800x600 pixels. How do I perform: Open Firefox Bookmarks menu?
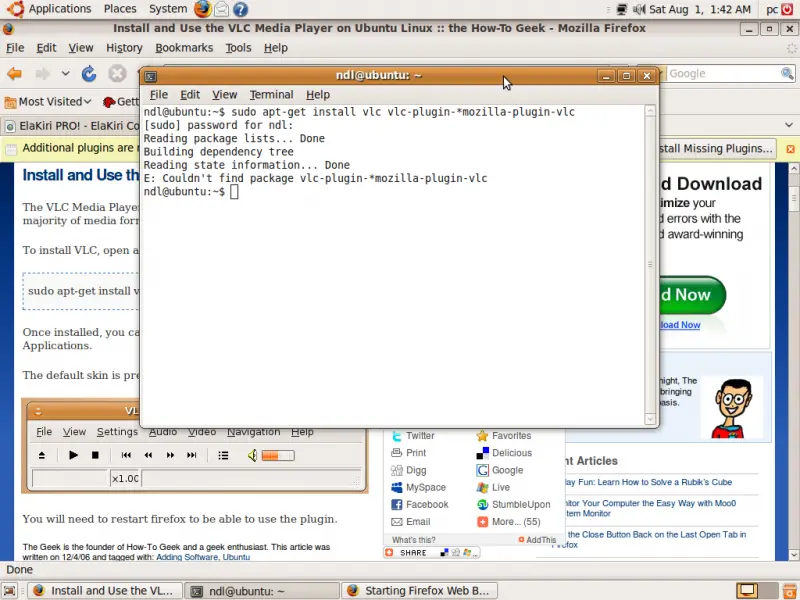[x=184, y=48]
